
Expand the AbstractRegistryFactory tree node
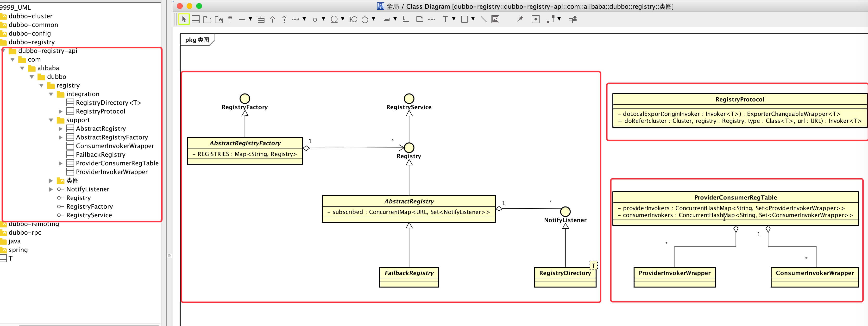pyautogui.click(x=61, y=138)
